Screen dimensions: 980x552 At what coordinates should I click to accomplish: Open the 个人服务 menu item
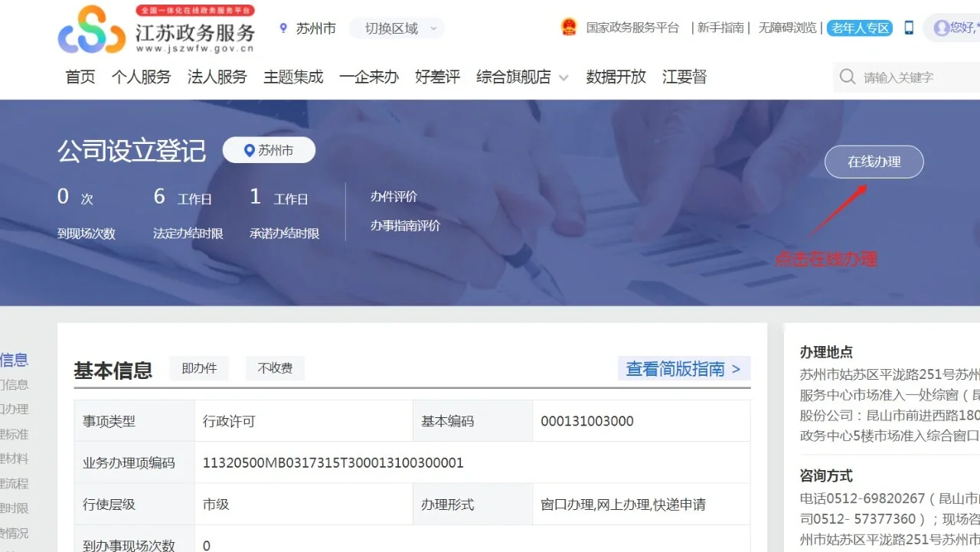(141, 77)
